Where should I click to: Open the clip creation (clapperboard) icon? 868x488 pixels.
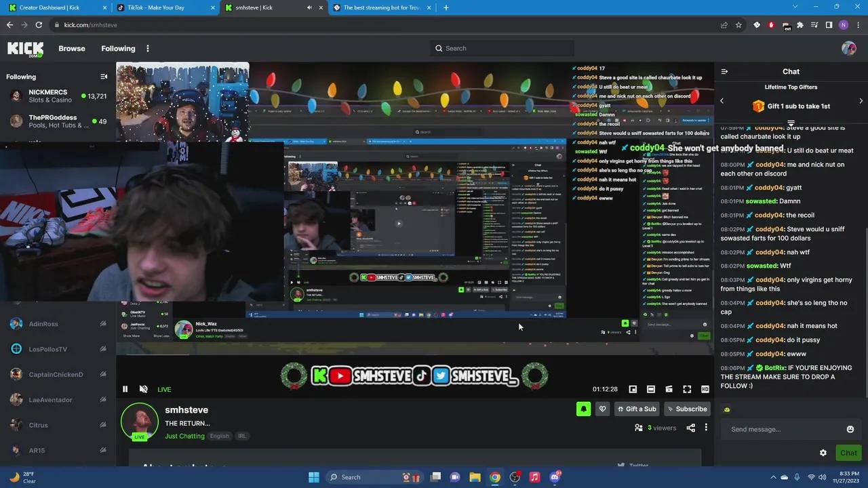pos(669,389)
